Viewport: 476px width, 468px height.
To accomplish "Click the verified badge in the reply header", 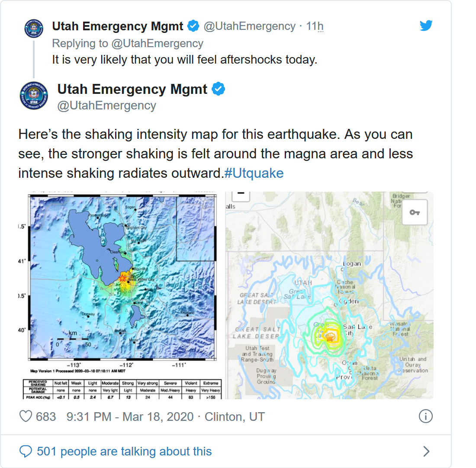I will click(193, 26).
